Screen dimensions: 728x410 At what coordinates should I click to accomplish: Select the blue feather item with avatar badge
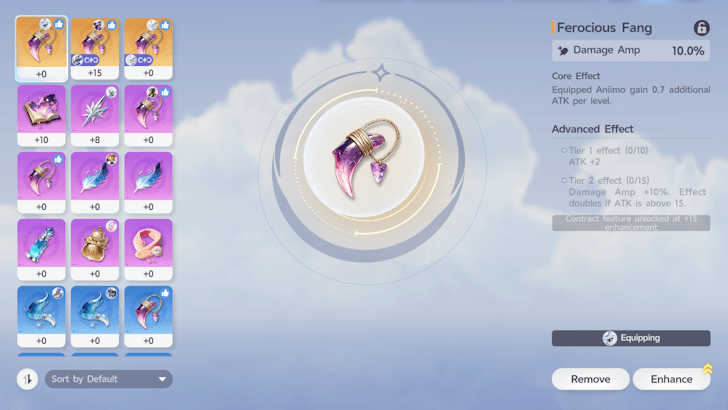pos(95,182)
